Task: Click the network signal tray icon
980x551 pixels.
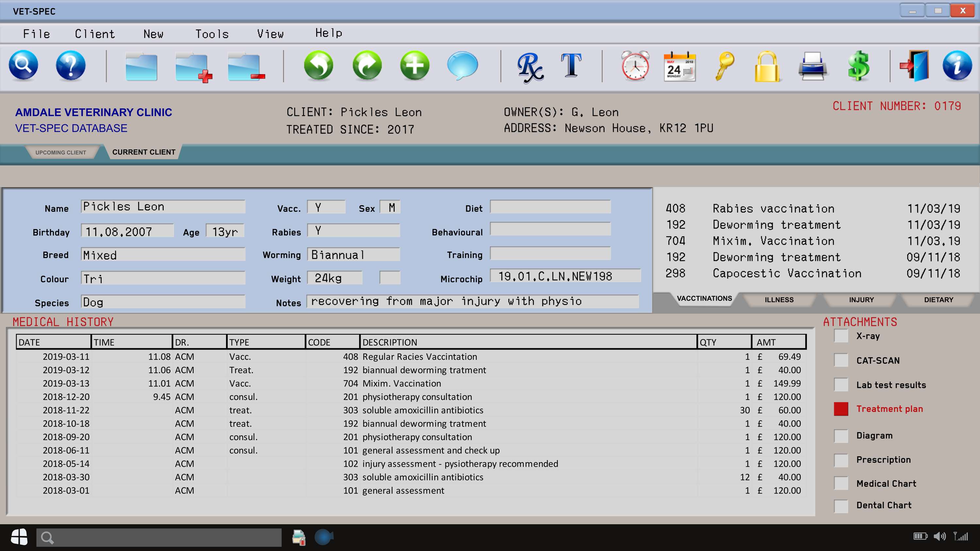Action: click(961, 537)
